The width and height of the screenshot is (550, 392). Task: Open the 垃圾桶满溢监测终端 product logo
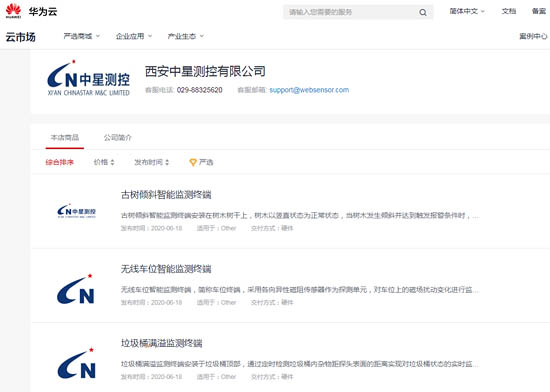(x=76, y=363)
